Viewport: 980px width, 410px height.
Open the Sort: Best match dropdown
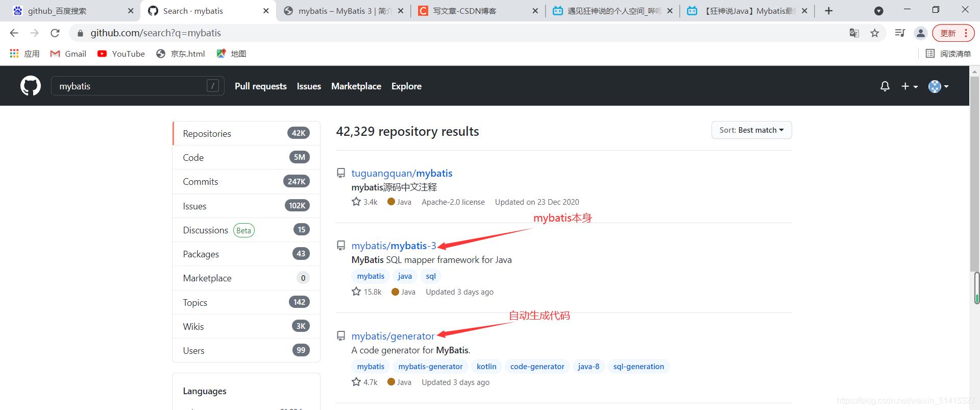pos(751,130)
